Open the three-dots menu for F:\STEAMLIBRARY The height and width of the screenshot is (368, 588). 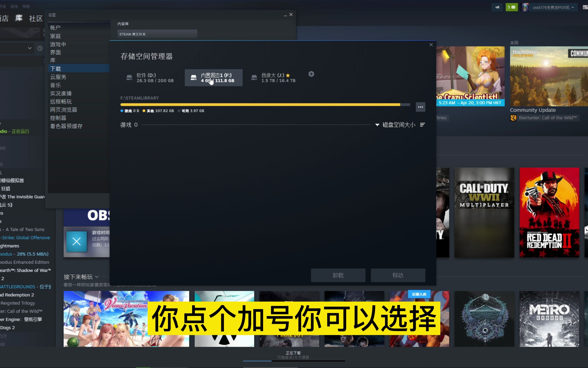420,107
